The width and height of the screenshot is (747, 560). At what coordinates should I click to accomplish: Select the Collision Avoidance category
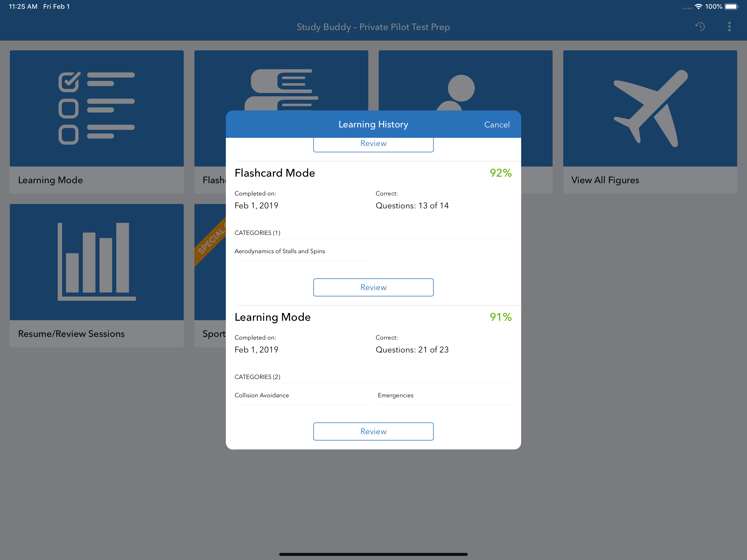[x=262, y=395]
